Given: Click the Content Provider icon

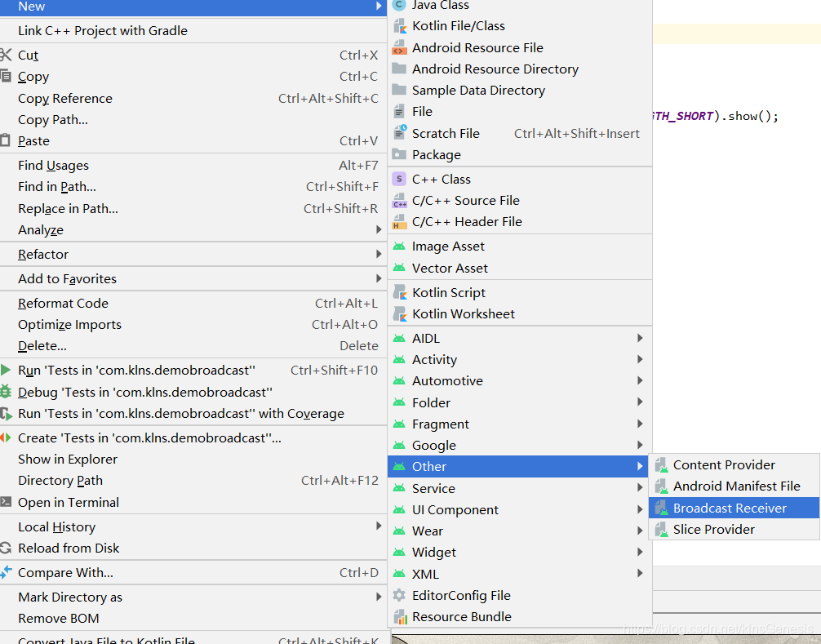Looking at the screenshot, I should pyautogui.click(x=661, y=465).
